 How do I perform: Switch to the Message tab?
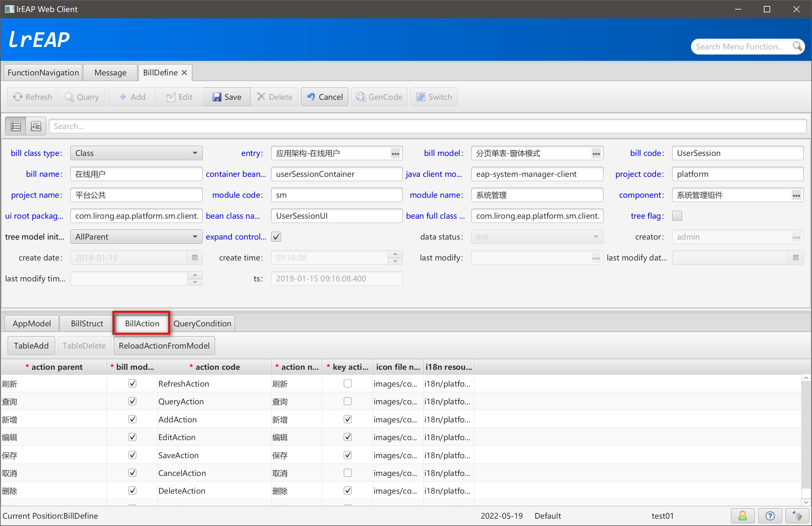click(x=110, y=73)
